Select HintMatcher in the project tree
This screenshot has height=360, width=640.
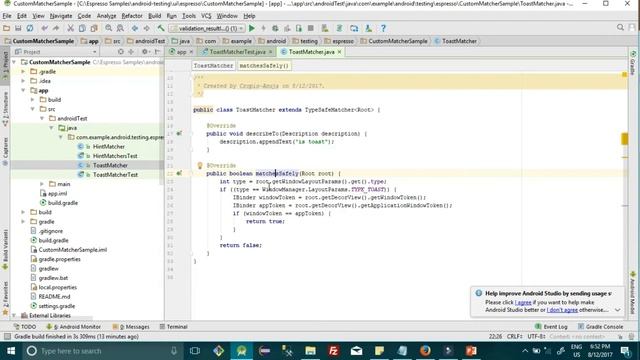109,147
